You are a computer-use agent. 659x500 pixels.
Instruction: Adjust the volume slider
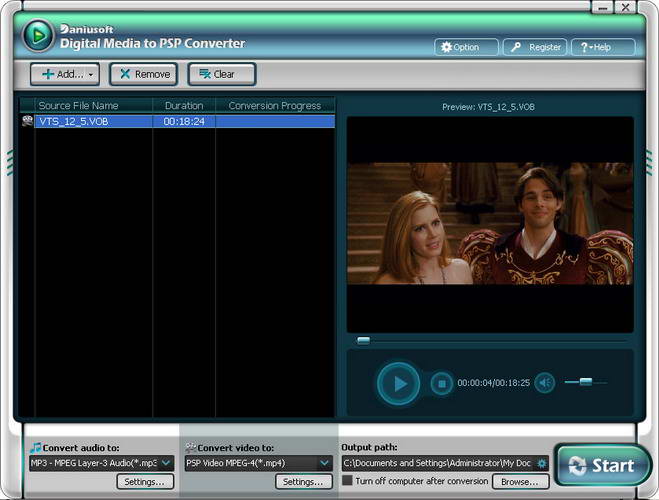coord(586,382)
